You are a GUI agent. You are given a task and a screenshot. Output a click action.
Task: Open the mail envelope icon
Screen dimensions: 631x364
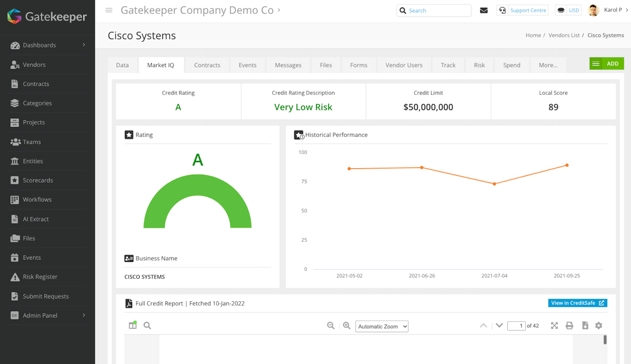point(484,10)
